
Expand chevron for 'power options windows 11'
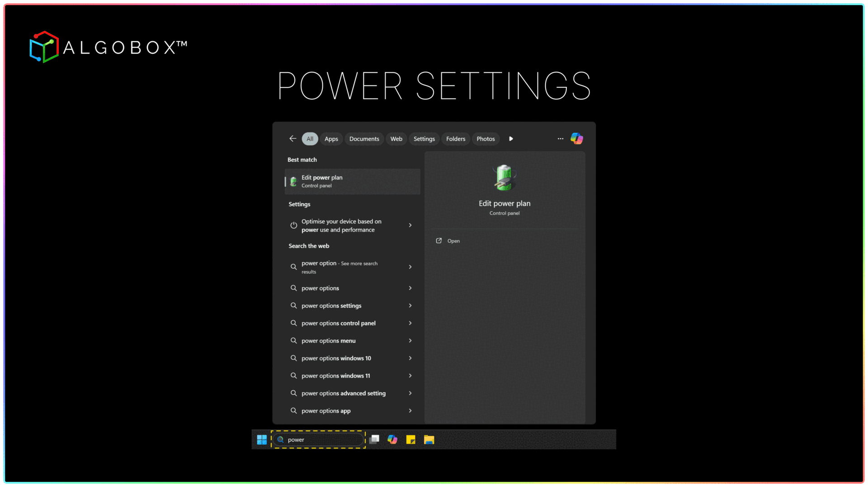[410, 376]
